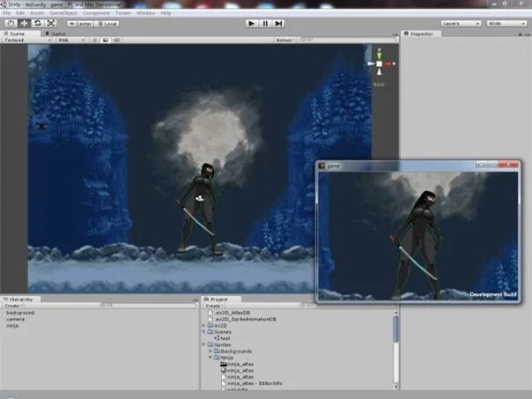Click the Project panel vertical scrollbar
This screenshot has height=399, width=532.
click(395, 329)
